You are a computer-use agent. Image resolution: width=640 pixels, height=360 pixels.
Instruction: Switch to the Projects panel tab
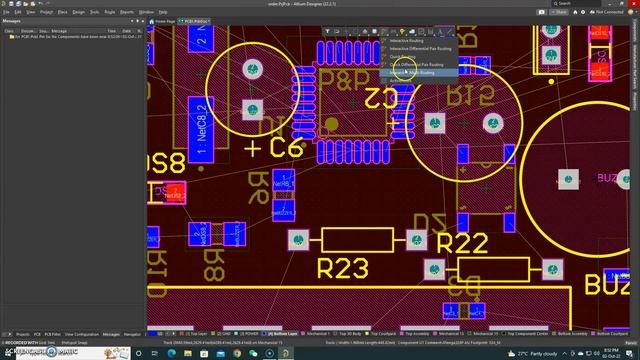point(22,334)
